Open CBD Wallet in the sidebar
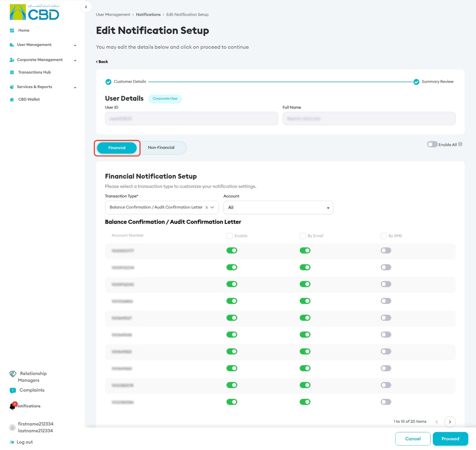476x450 pixels. point(29,100)
